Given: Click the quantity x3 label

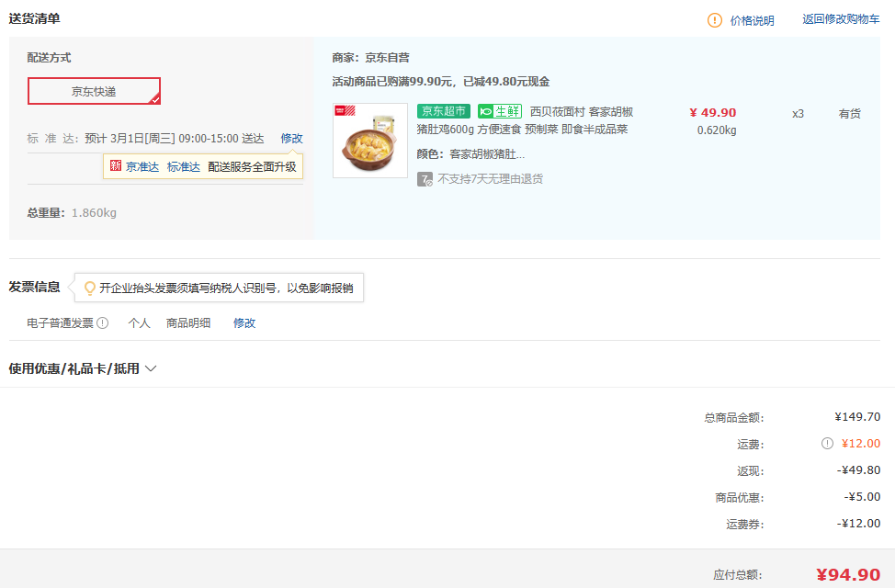Looking at the screenshot, I should coord(798,114).
